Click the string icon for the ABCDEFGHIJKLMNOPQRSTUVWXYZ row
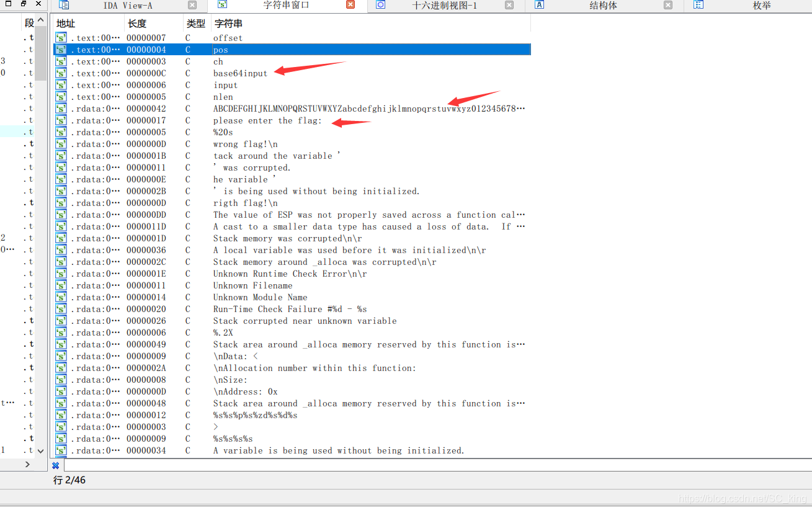812x510 pixels. [x=61, y=109]
